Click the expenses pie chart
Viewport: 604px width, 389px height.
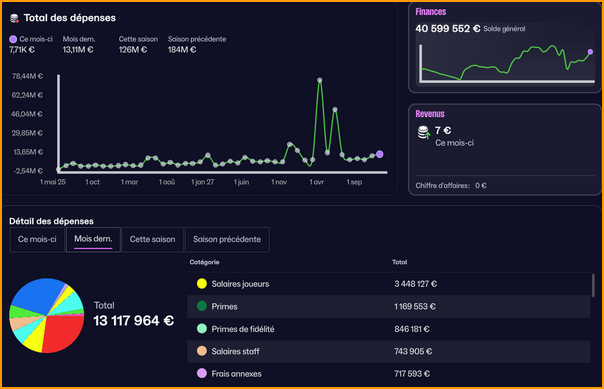47,315
